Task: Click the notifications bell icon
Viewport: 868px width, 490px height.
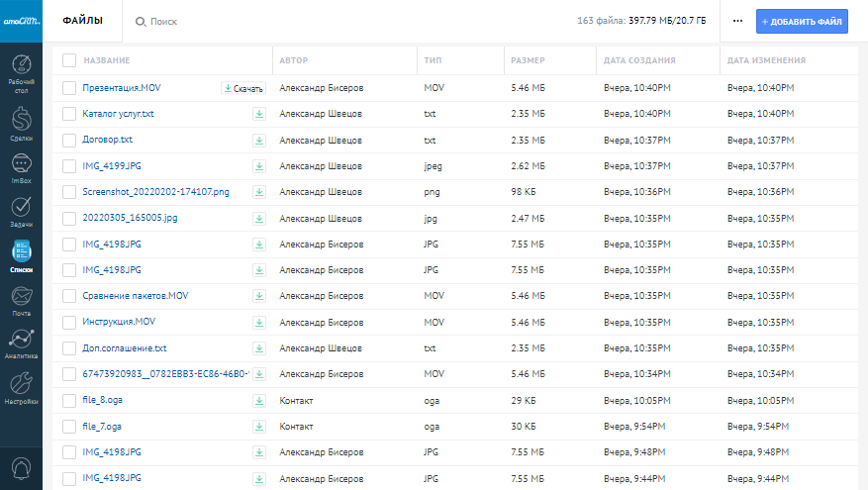Action: (x=21, y=468)
